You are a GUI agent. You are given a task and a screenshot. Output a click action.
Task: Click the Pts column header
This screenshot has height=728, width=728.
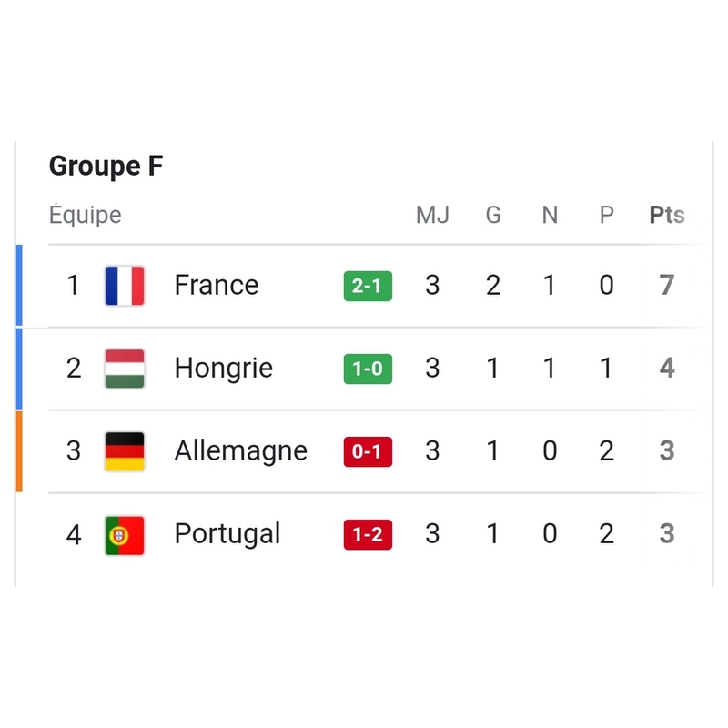pos(667,216)
